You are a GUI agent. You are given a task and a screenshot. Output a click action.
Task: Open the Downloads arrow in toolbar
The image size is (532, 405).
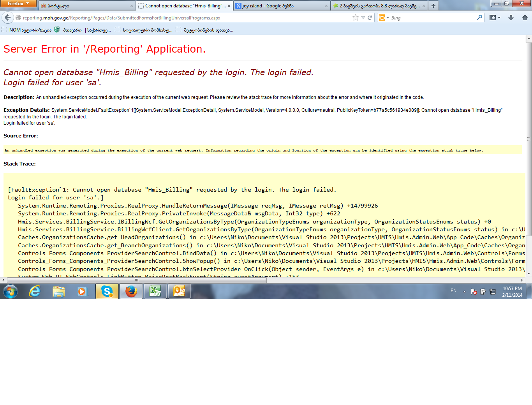511,18
